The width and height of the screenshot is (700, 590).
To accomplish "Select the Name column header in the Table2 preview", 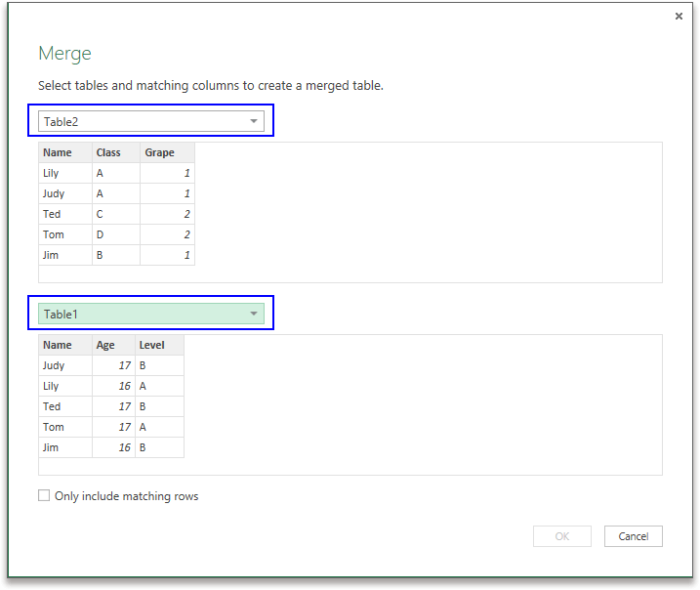I will point(65,152).
